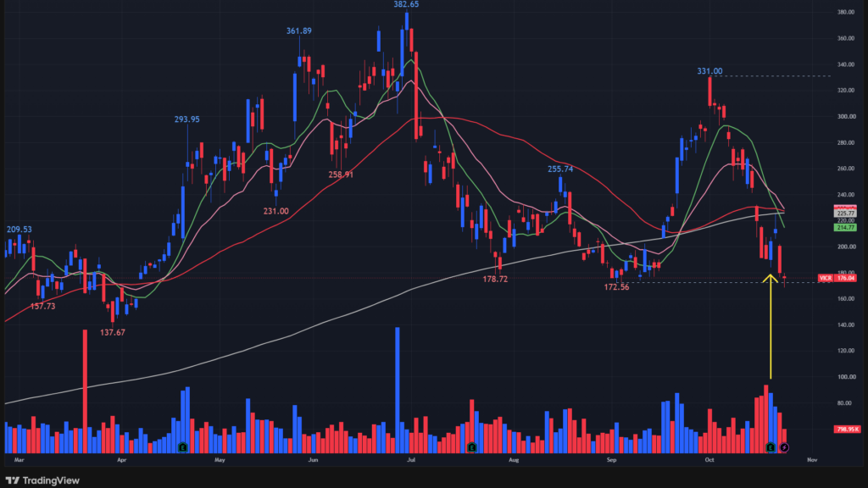Click 320.00 on the price axis
The width and height of the screenshot is (868, 488).
pos(845,90)
